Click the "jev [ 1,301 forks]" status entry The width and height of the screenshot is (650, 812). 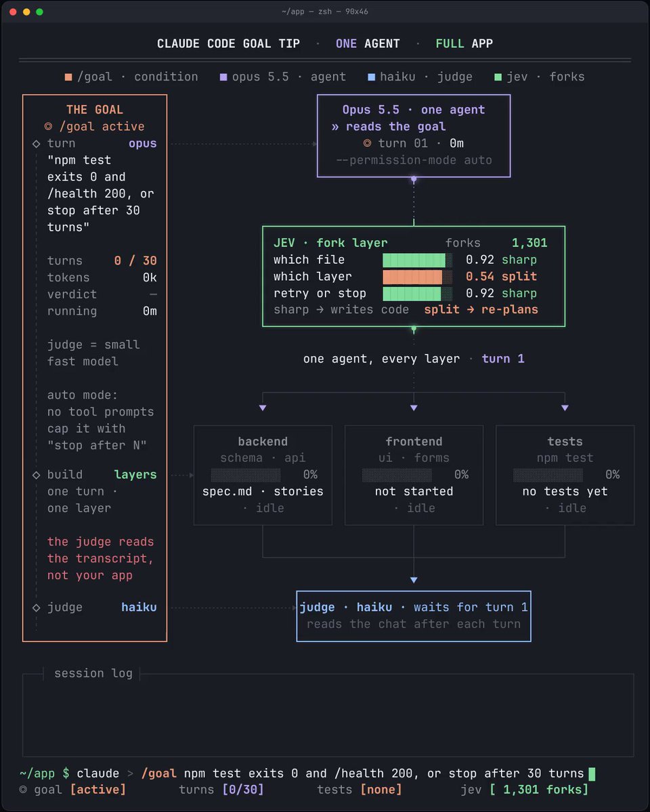coord(524,790)
